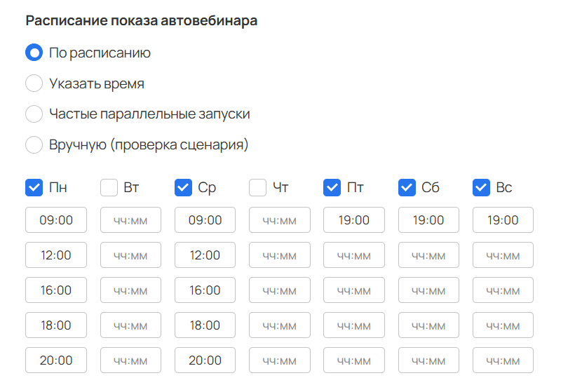Viewport: 575px width, 392px height.
Task: Focus Monday's 20:00 time field
Action: [56, 360]
